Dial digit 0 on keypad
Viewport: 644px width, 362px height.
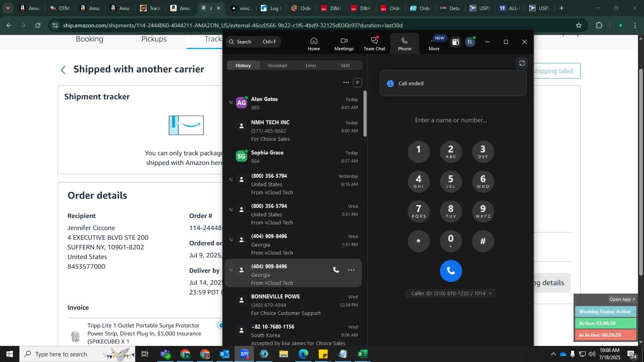pyautogui.click(x=451, y=241)
